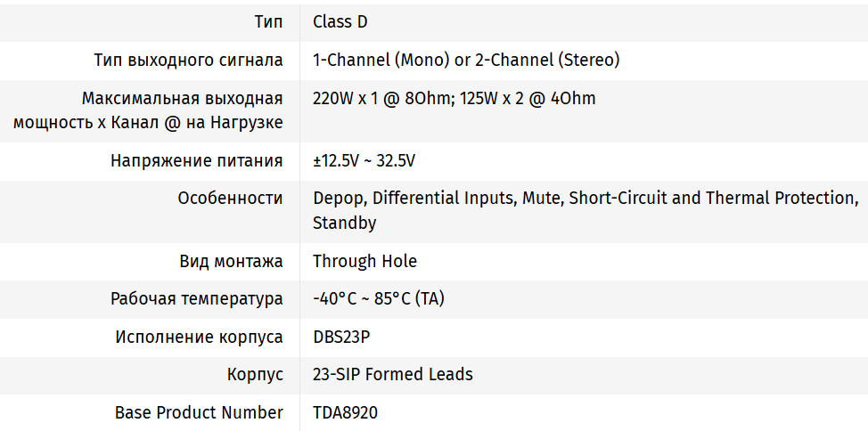The image size is (868, 431).
Task: Click the 'Тип выходного сигнала' label
Action: pyautogui.click(x=188, y=61)
